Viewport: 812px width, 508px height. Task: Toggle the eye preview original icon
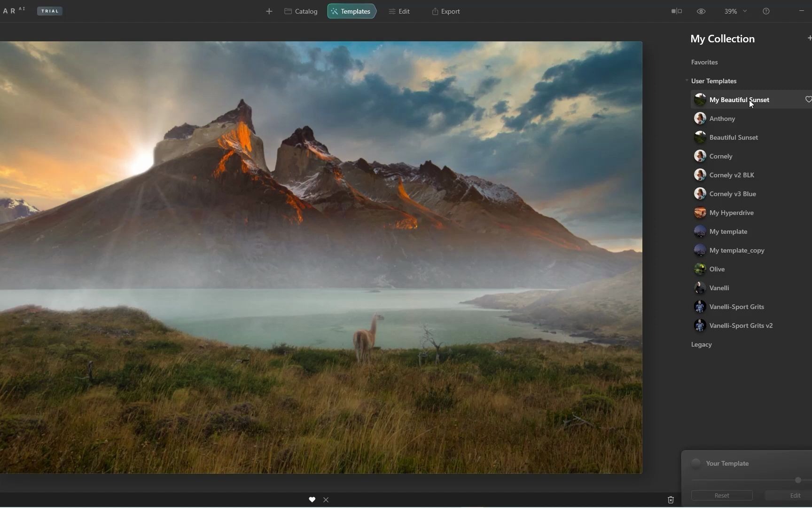coord(701,11)
